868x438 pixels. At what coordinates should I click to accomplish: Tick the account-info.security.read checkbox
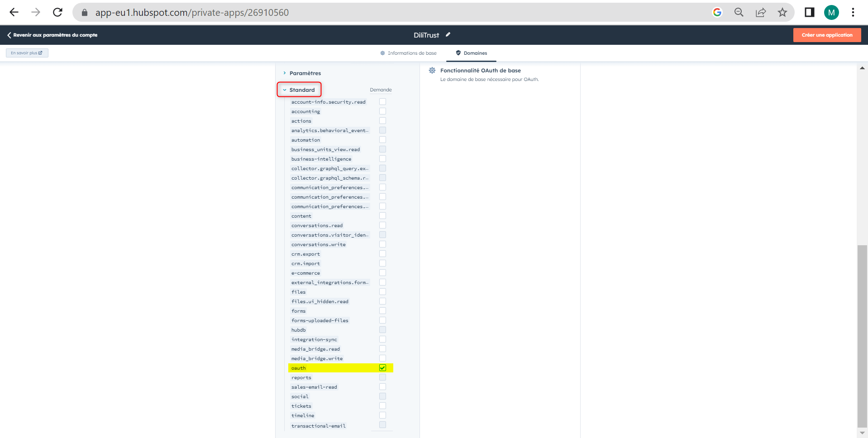click(x=382, y=102)
